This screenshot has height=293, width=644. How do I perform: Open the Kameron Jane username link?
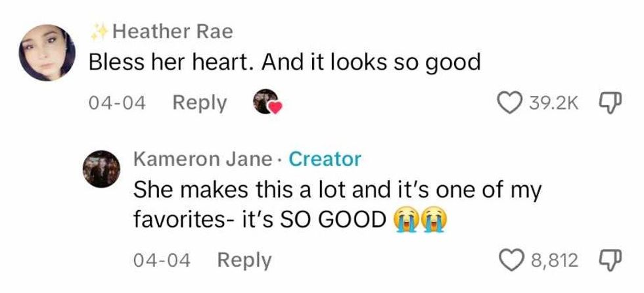click(x=202, y=159)
